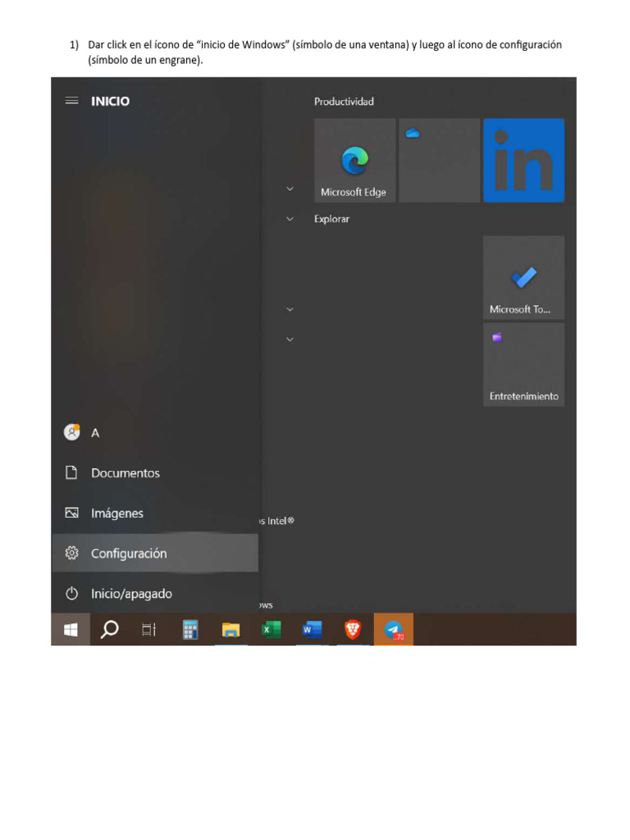Switch to Excel in the taskbar
Viewport: 630px width, 840px height.
tap(271, 629)
